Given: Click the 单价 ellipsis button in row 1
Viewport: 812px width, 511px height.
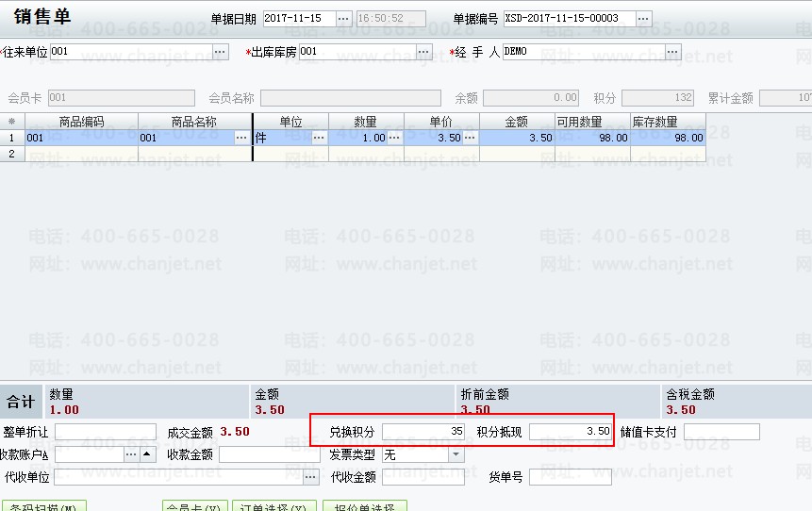Looking at the screenshot, I should coord(470,138).
